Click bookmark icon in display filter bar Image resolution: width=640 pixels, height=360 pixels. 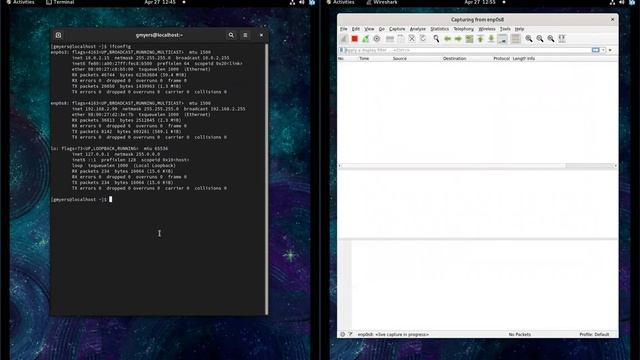[x=342, y=50]
